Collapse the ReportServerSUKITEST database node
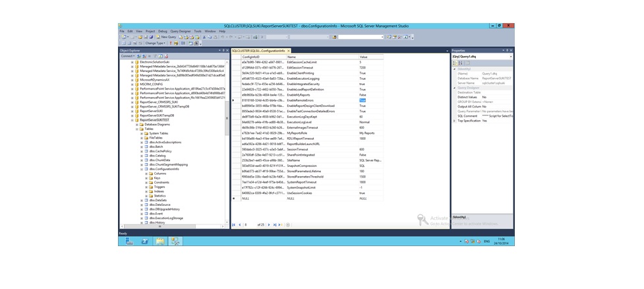The image size is (644, 289). [x=132, y=119]
